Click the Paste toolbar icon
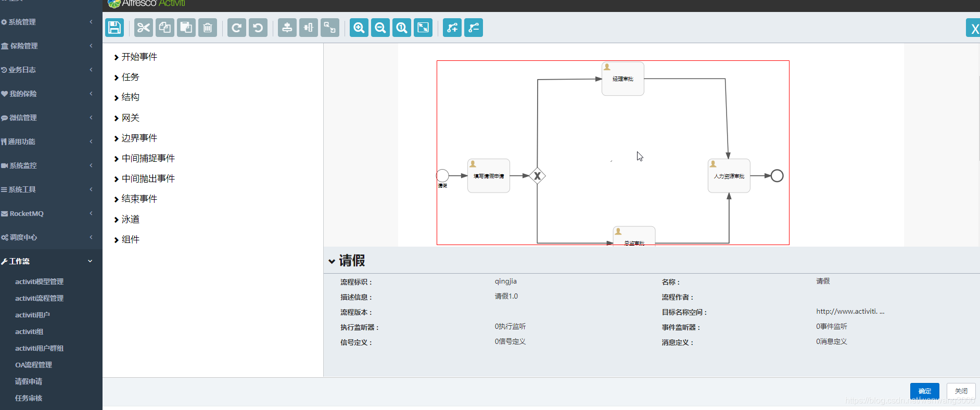Image resolution: width=980 pixels, height=410 pixels. point(186,28)
